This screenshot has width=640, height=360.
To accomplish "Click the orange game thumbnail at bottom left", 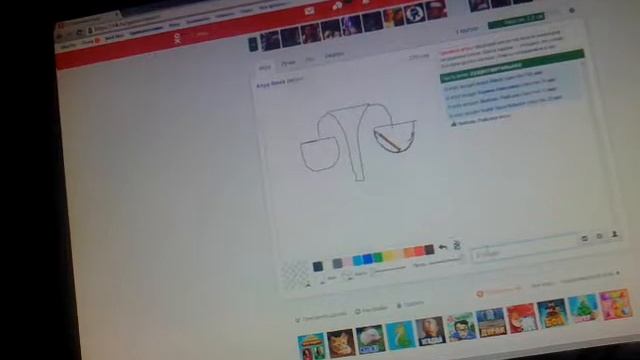I will point(311,346).
